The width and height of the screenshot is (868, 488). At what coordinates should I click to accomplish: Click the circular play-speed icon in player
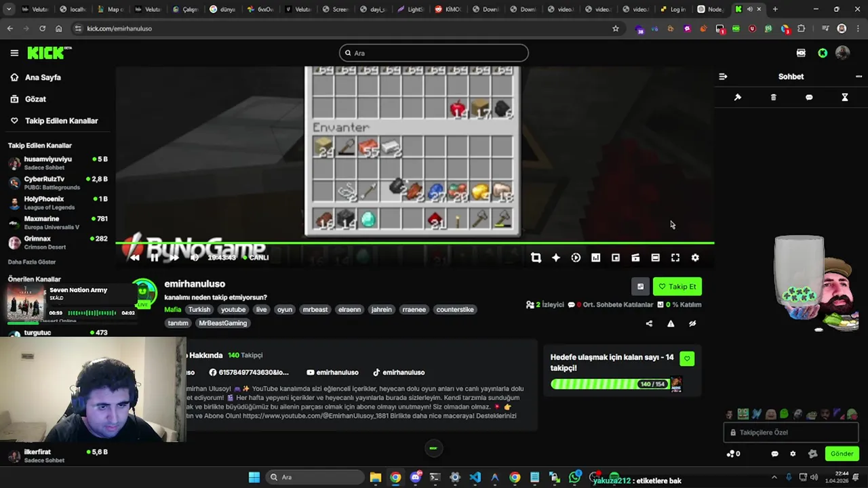tap(576, 258)
